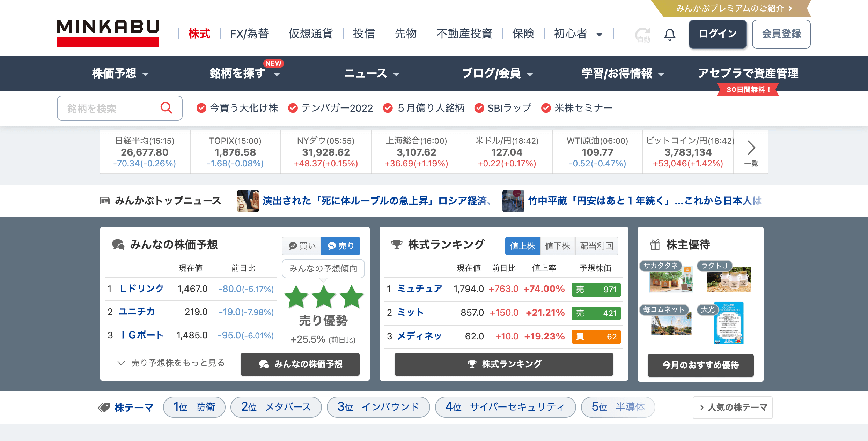The width and height of the screenshot is (868, 441).
Task: Click the trophy icon beside 株式ランキング heading
Action: tap(397, 245)
